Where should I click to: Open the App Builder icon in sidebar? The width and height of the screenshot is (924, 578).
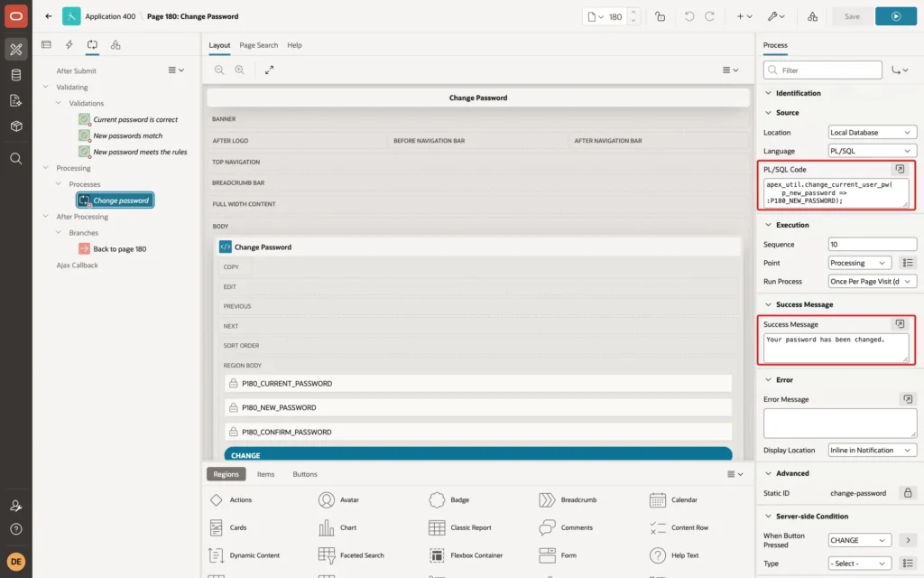point(16,50)
